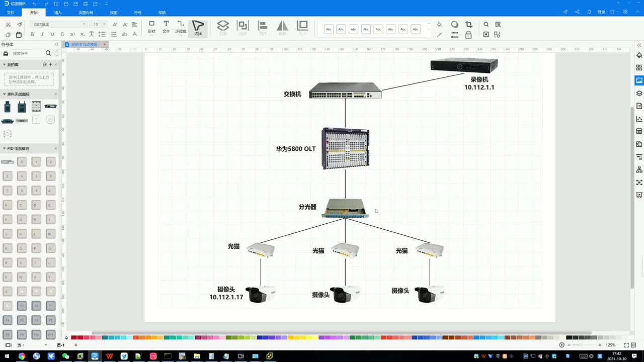Click the Undo arrow in title bar
644x362 pixels.
34,4
